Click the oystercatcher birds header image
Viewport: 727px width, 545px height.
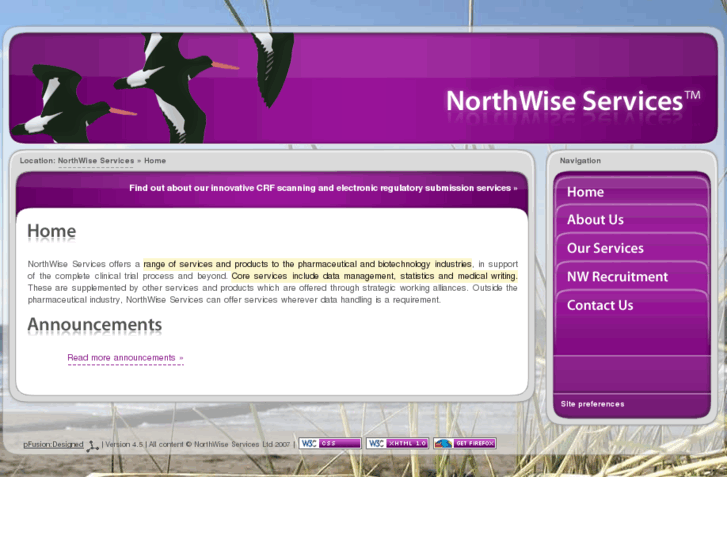[153, 88]
